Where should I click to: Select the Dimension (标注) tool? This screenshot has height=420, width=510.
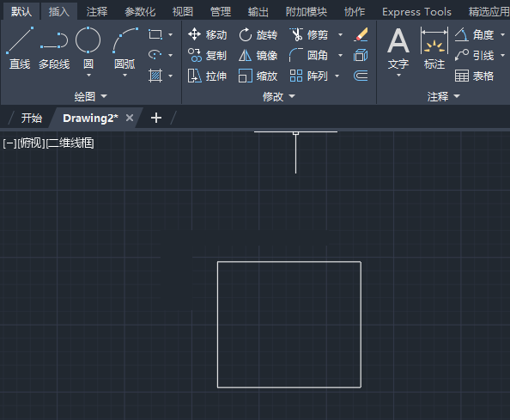(434, 48)
